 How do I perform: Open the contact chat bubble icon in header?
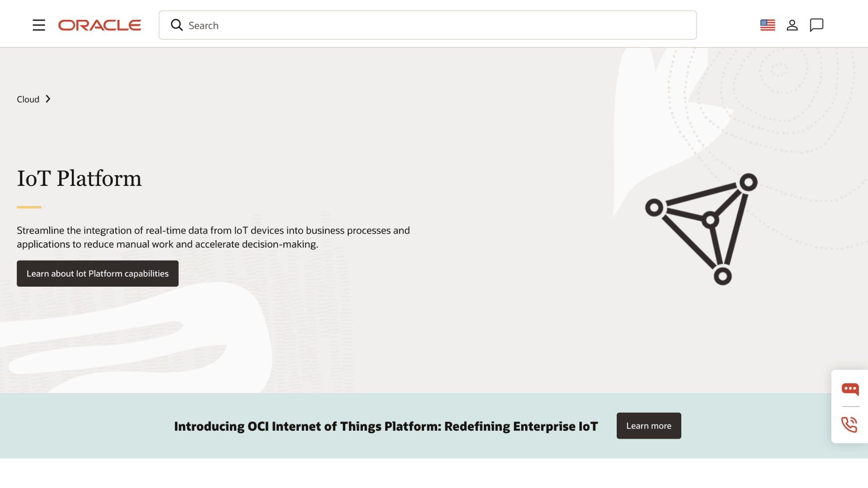[816, 25]
